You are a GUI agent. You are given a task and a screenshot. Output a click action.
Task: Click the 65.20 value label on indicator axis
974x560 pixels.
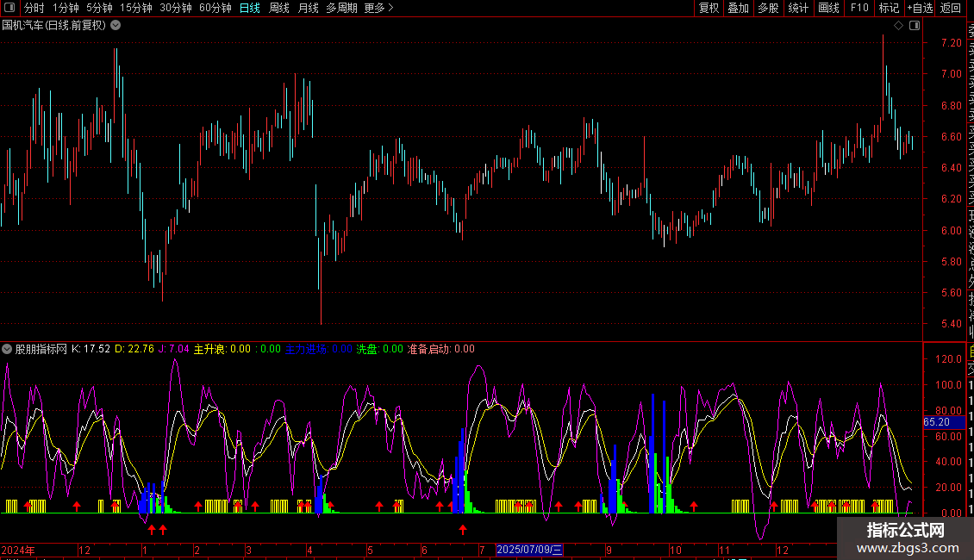click(936, 423)
